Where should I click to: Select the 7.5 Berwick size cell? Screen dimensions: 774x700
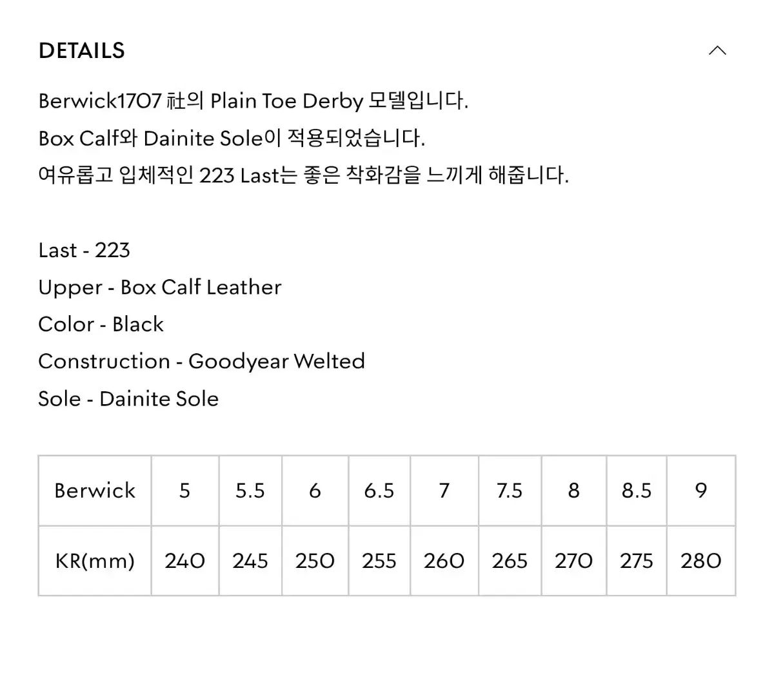point(510,491)
